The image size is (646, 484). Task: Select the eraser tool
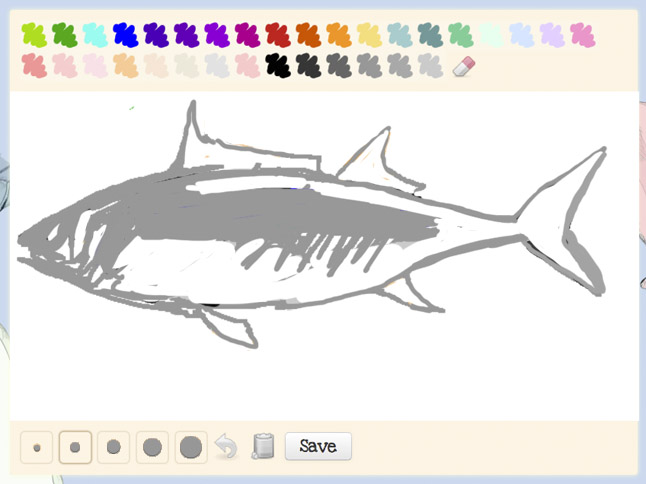[x=464, y=66]
